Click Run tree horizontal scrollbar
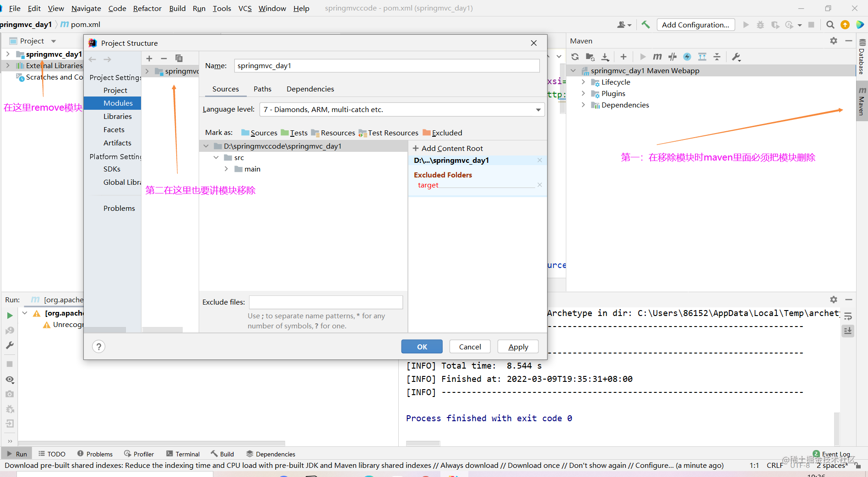The width and height of the screenshot is (868, 477). coord(152,443)
